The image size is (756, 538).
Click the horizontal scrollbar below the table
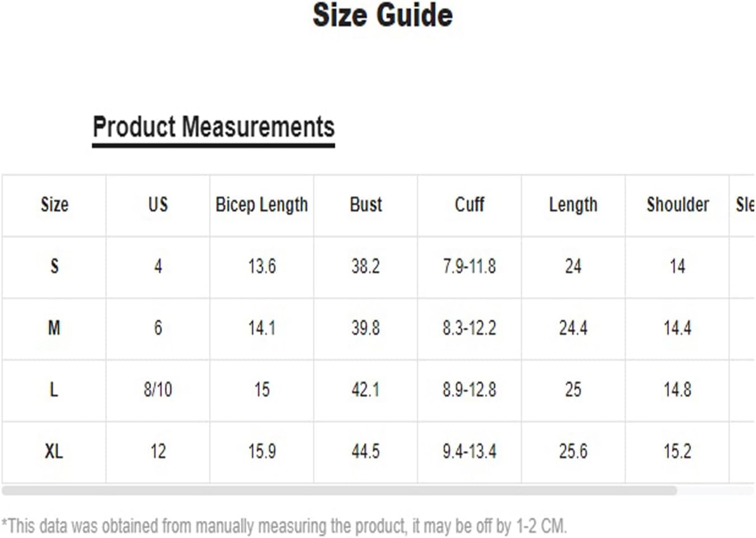point(339,490)
